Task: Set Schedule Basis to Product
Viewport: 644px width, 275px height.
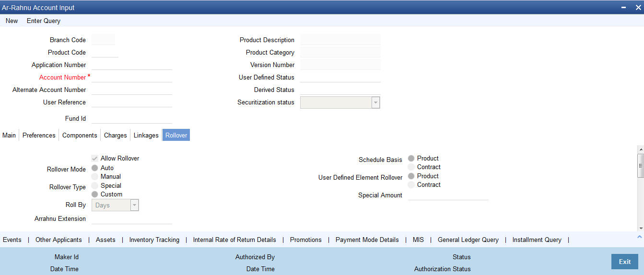Action: [x=411, y=159]
